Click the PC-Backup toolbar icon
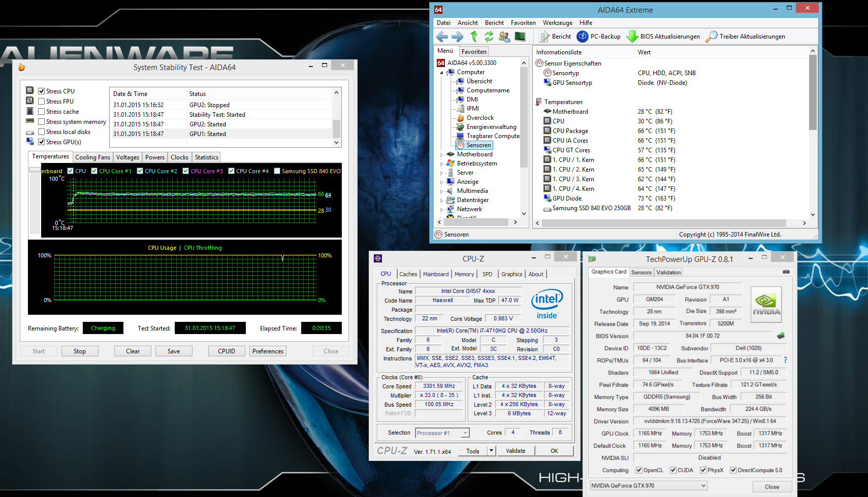The width and height of the screenshot is (868, 497). click(583, 37)
